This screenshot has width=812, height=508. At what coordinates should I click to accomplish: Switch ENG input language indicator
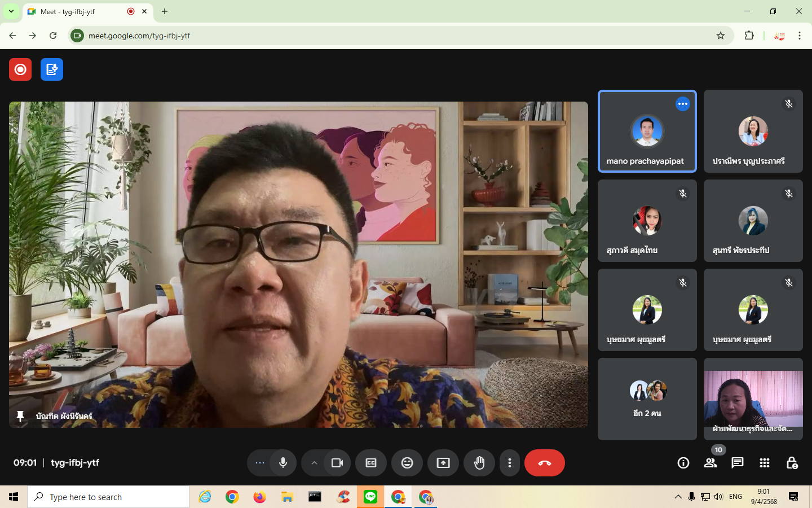point(735,497)
